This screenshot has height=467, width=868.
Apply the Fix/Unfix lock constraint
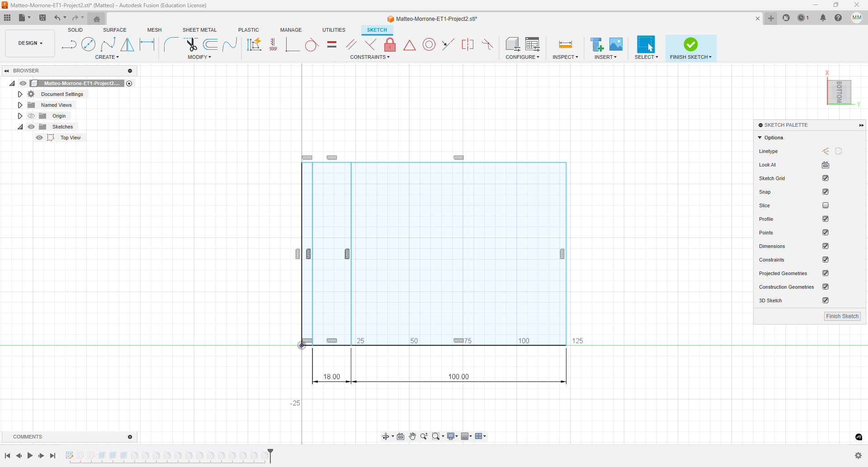(390, 44)
